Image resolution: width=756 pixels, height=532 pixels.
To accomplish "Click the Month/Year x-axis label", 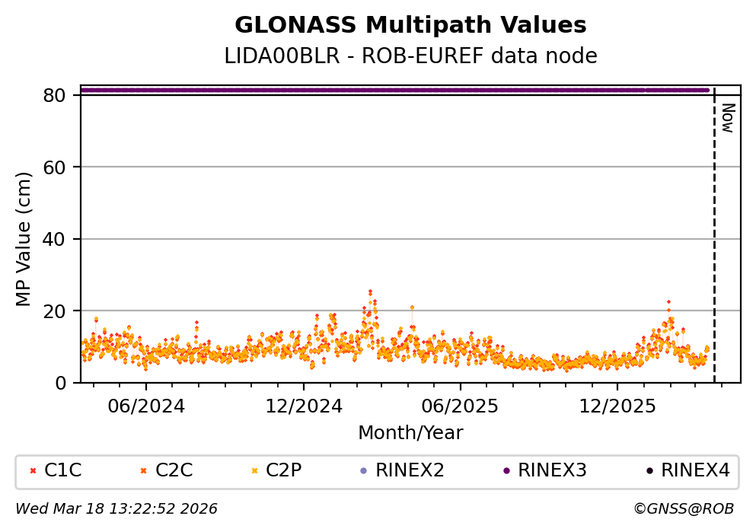I will pos(410,433).
